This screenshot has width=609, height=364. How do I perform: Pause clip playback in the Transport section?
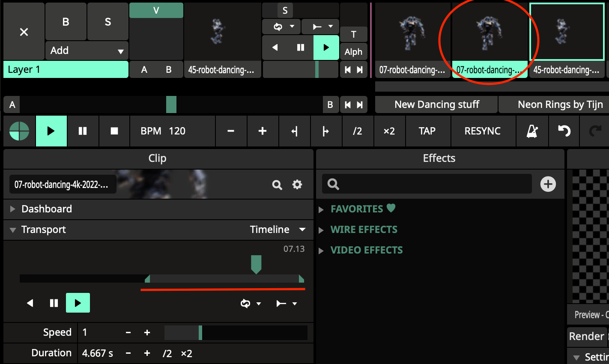tap(54, 303)
